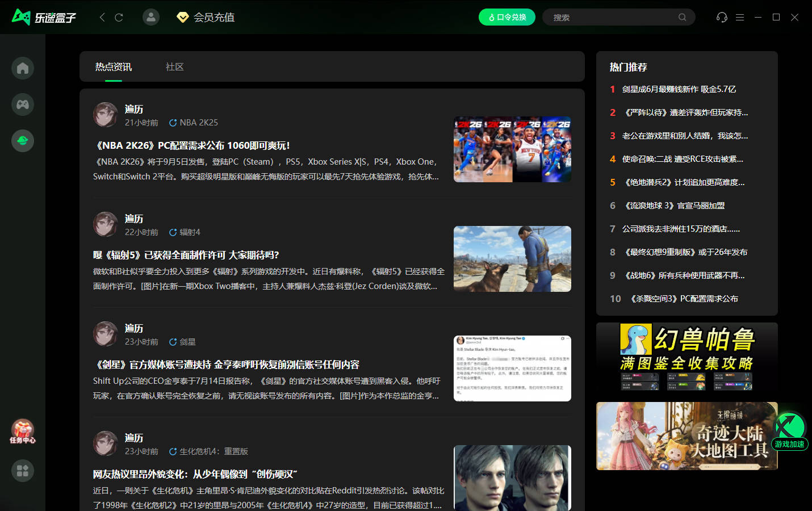
Task: Open the NBA 2K26 PC requirements article
Action: click(x=192, y=145)
